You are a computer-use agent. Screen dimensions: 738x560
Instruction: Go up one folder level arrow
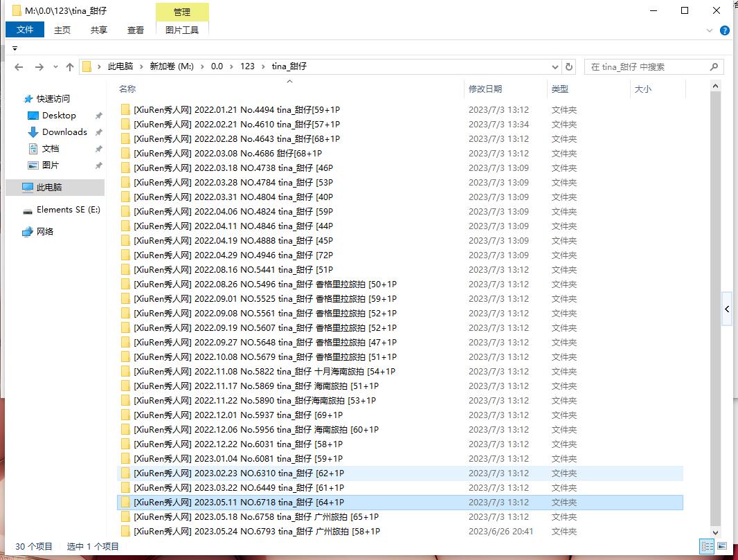pos(70,67)
